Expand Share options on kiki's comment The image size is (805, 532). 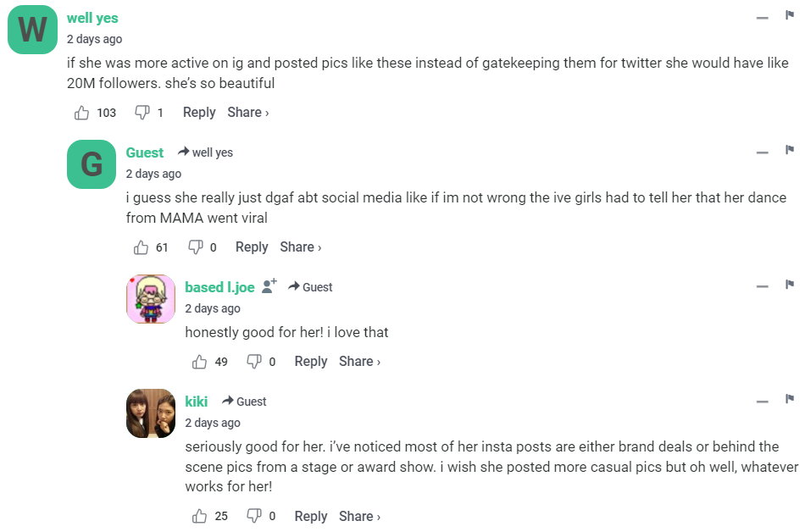tap(359, 517)
